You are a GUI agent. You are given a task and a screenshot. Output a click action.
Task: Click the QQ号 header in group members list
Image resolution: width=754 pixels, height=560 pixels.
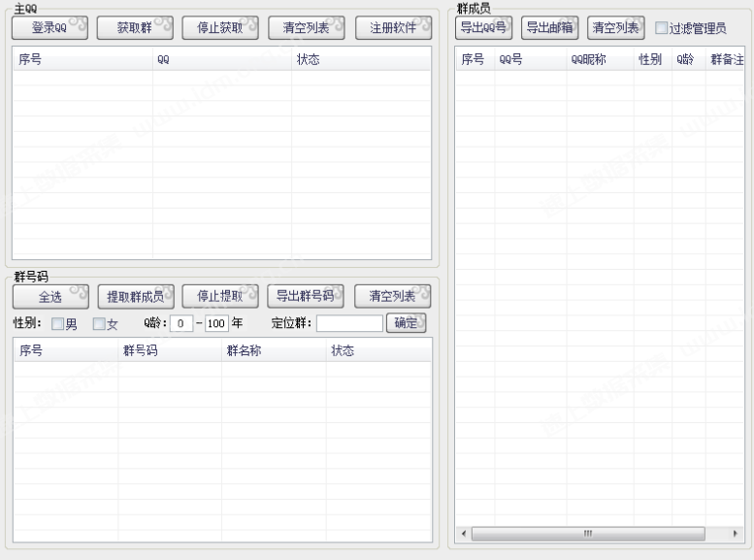click(x=531, y=59)
